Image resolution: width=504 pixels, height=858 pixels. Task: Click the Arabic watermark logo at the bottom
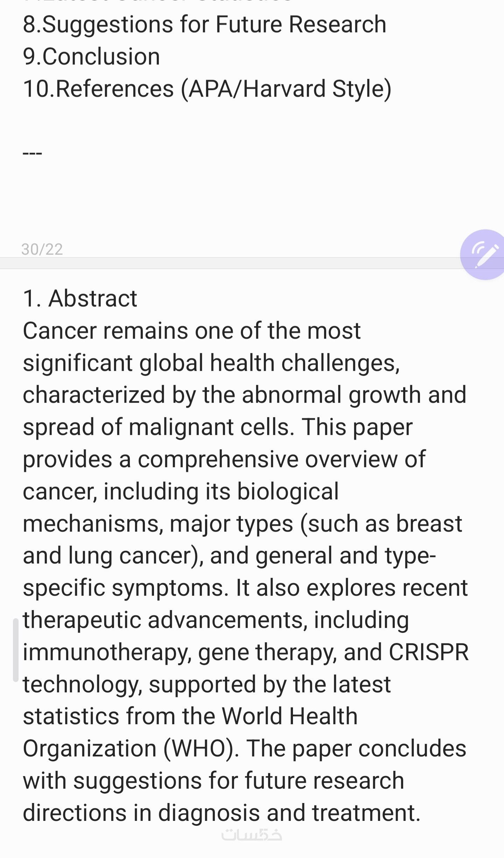(x=252, y=835)
